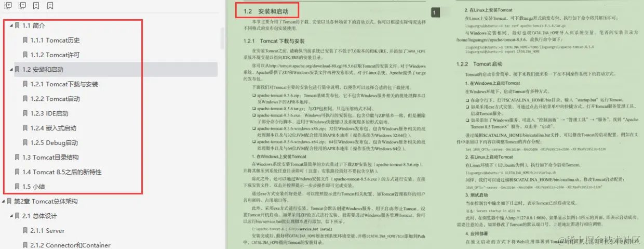This screenshot has width=644, height=249.
Task: Click bookmark icon beside 1.5 小结
Action: (x=17, y=187)
